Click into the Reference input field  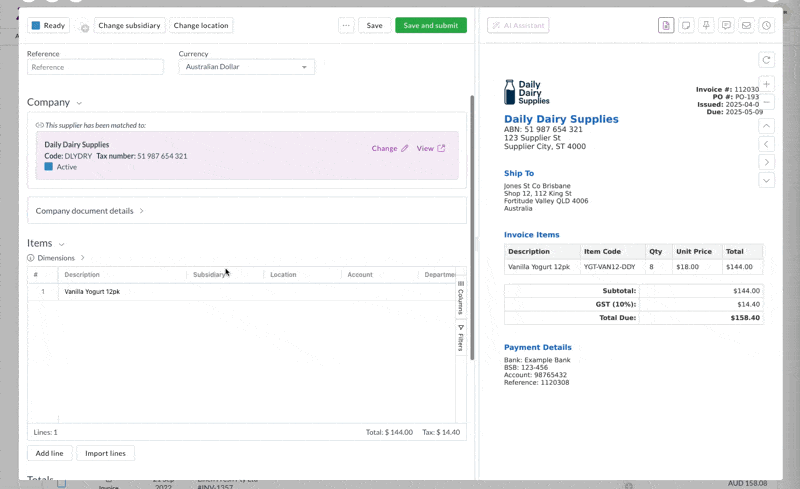[x=95, y=67]
